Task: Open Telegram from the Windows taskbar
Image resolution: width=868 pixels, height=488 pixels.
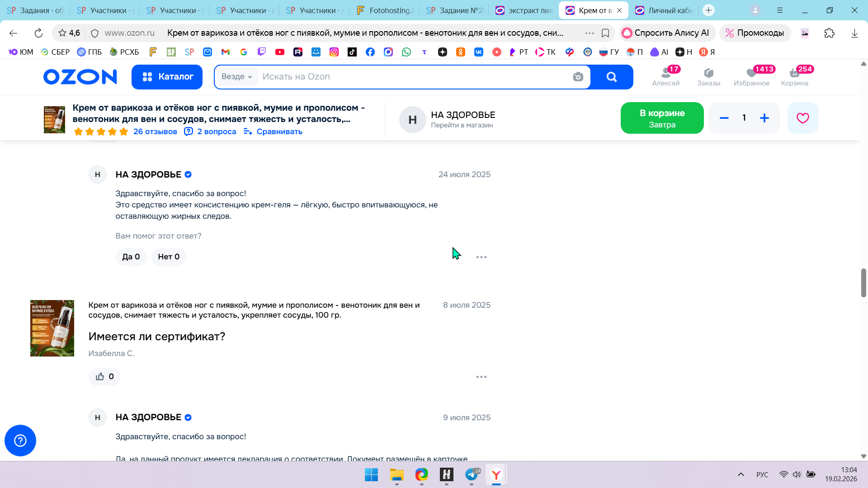Action: (472, 475)
